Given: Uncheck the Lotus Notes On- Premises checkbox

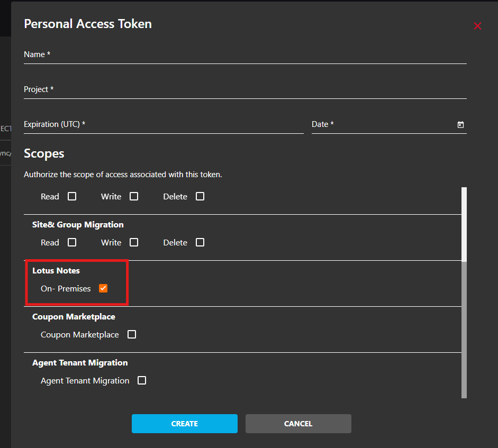Looking at the screenshot, I should [103, 288].
